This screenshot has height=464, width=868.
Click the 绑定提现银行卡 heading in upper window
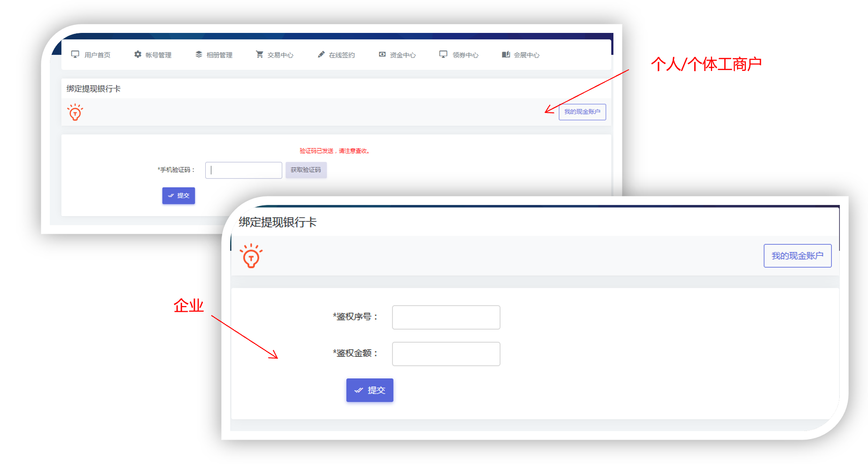point(93,89)
